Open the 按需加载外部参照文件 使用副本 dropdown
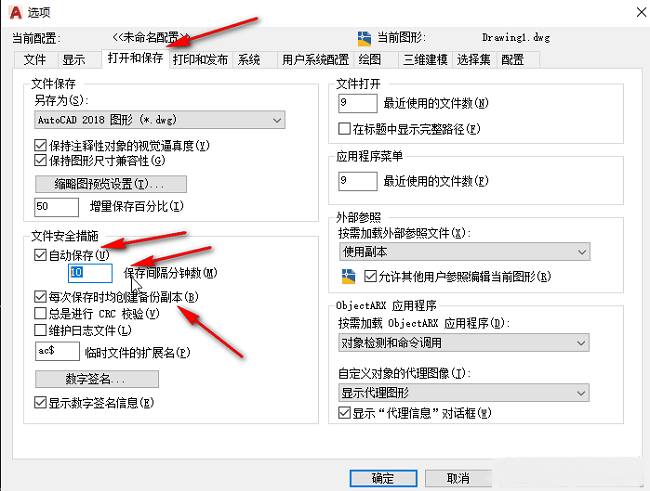This screenshot has width=650, height=491. 464,252
